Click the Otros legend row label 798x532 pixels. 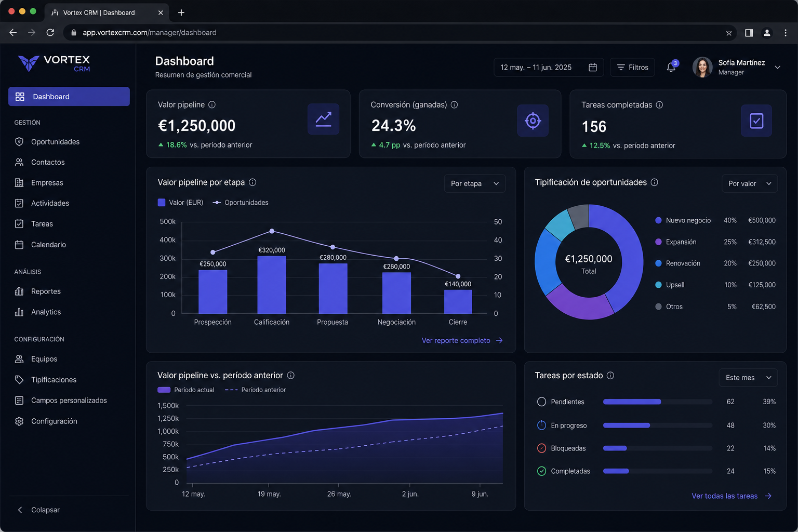pyautogui.click(x=674, y=307)
